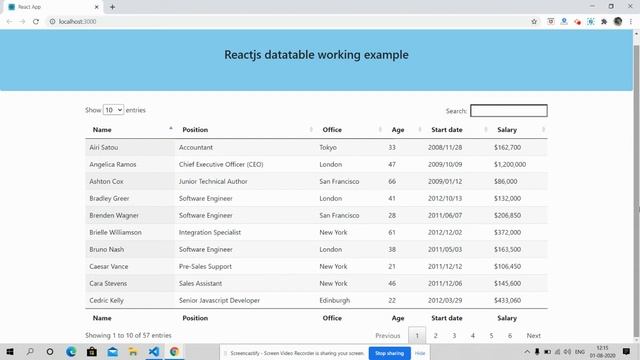The width and height of the screenshot is (640, 360).
Task: Click the Airi Satou name cell
Action: click(130, 147)
